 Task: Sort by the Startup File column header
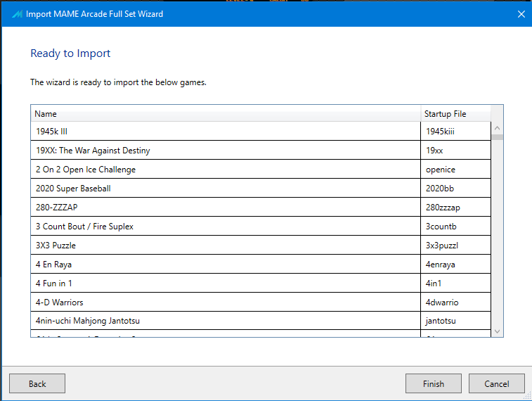click(x=455, y=114)
